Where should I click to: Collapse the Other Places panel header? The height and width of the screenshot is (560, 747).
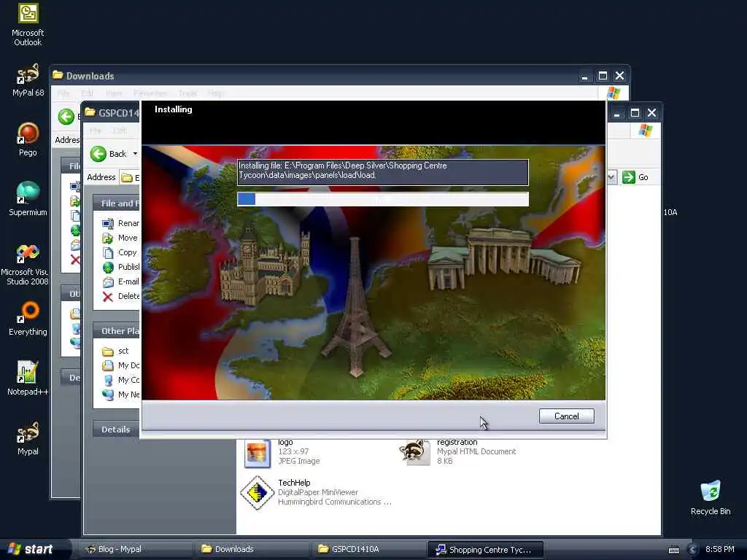(116, 331)
